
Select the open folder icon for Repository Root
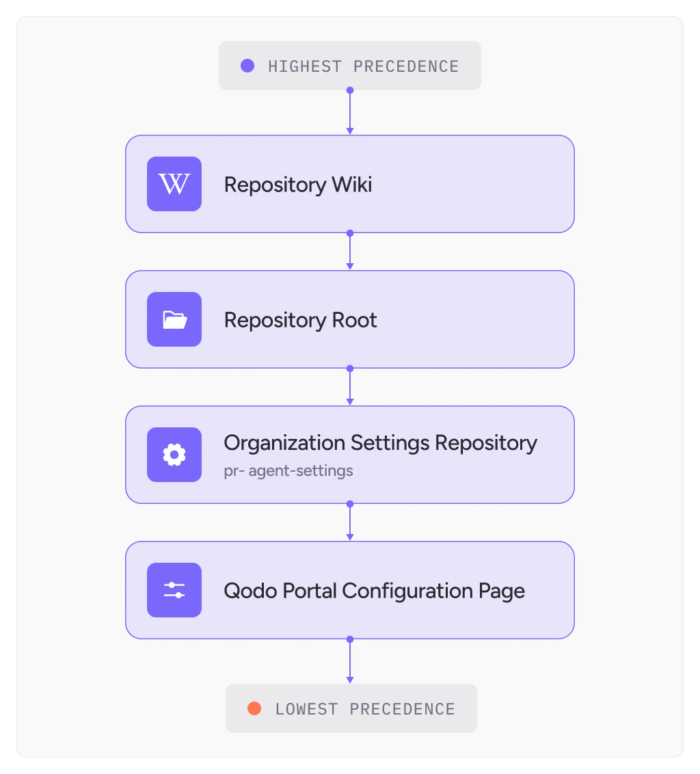tap(174, 319)
